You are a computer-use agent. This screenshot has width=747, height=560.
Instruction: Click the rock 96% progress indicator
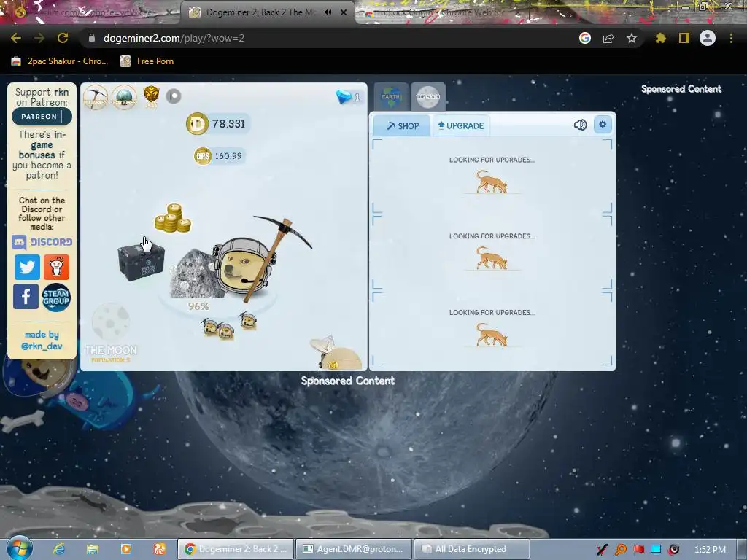198,306
